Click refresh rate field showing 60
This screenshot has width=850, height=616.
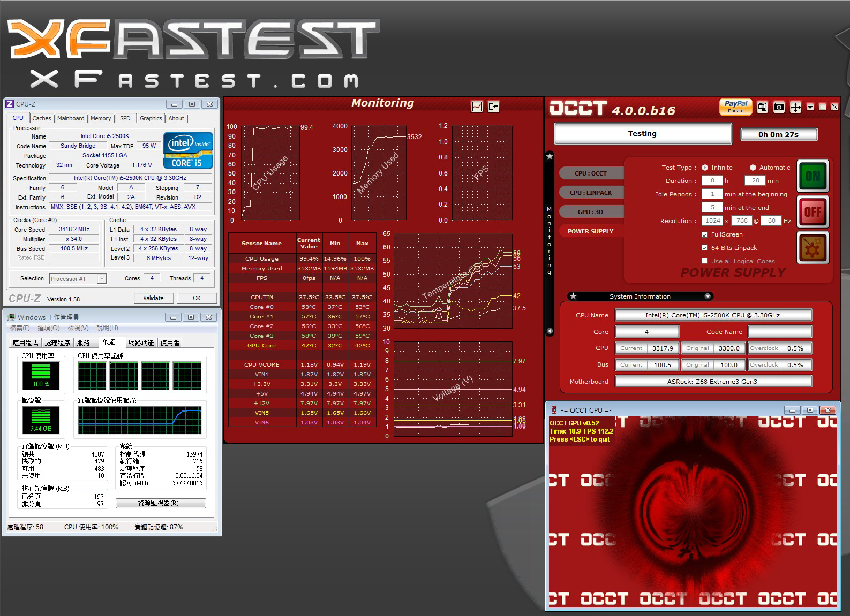click(x=771, y=221)
